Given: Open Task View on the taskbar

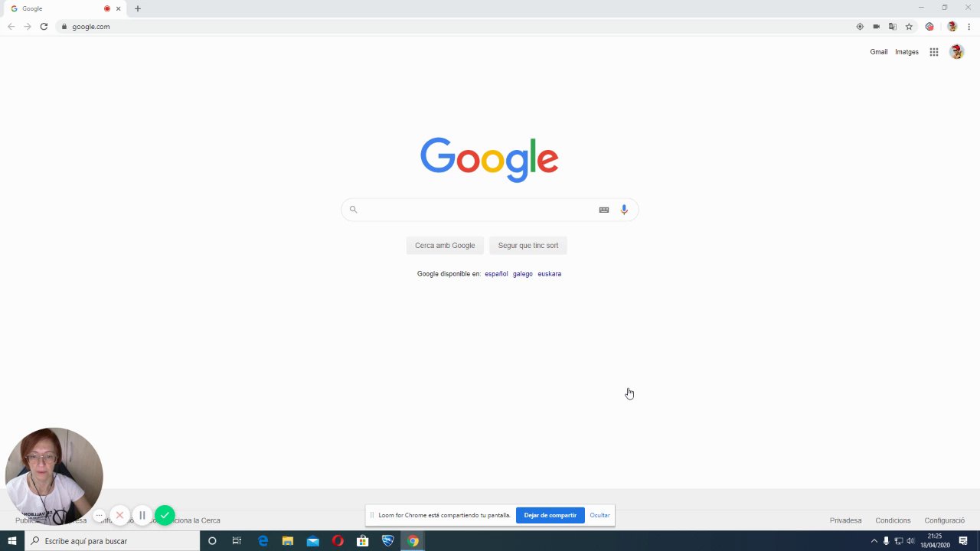Looking at the screenshot, I should tap(237, 541).
